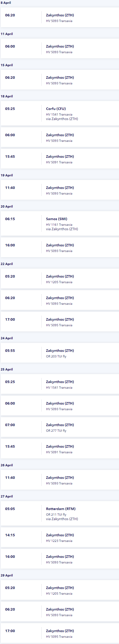Viewport: 119px width, 644px height.
Task: Open the Corfu (CFU) flight HV 1541
Action: coord(60,114)
